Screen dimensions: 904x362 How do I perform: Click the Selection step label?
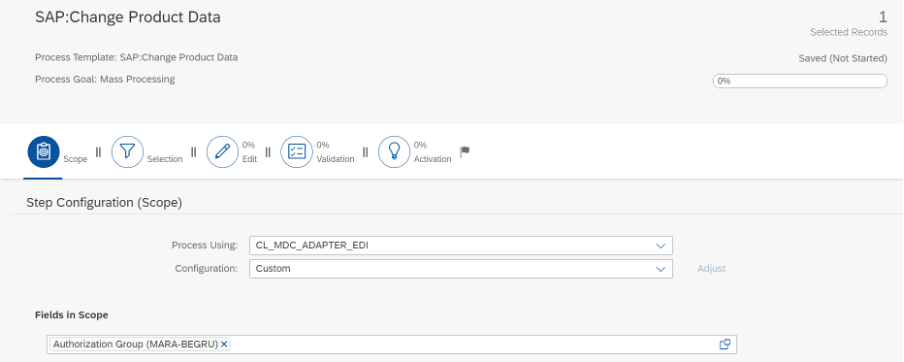click(165, 159)
